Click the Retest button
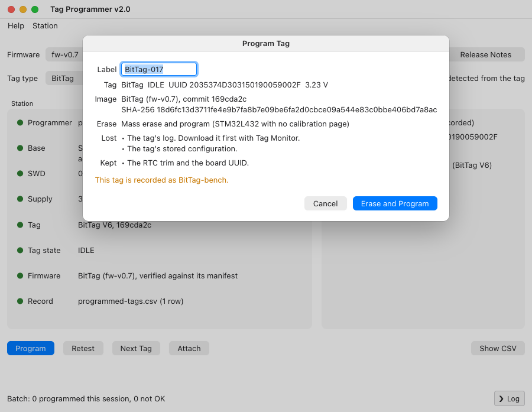This screenshot has height=412, width=532. tap(83, 348)
